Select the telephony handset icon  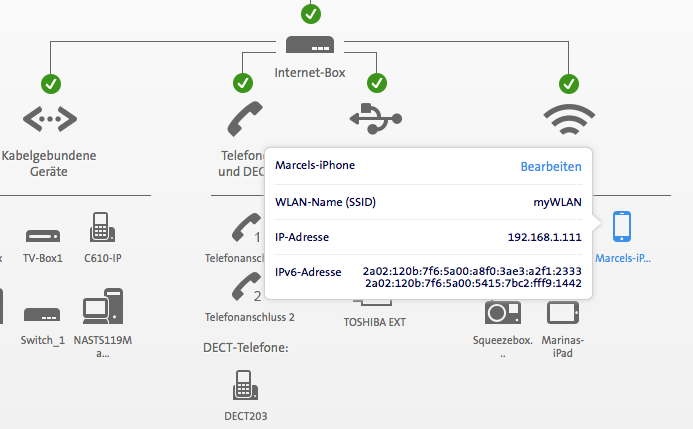243,121
